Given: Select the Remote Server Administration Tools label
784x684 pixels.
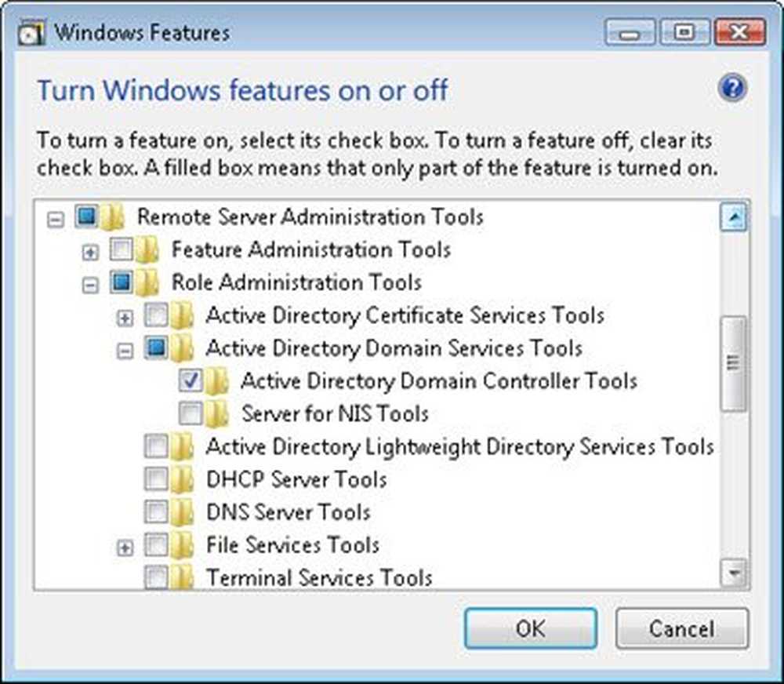Looking at the screenshot, I should (x=310, y=217).
